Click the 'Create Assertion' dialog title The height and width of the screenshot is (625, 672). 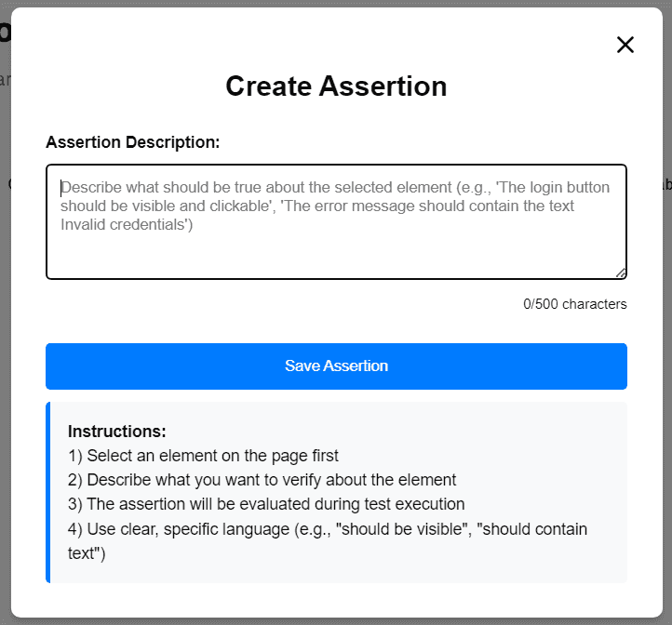point(336,86)
